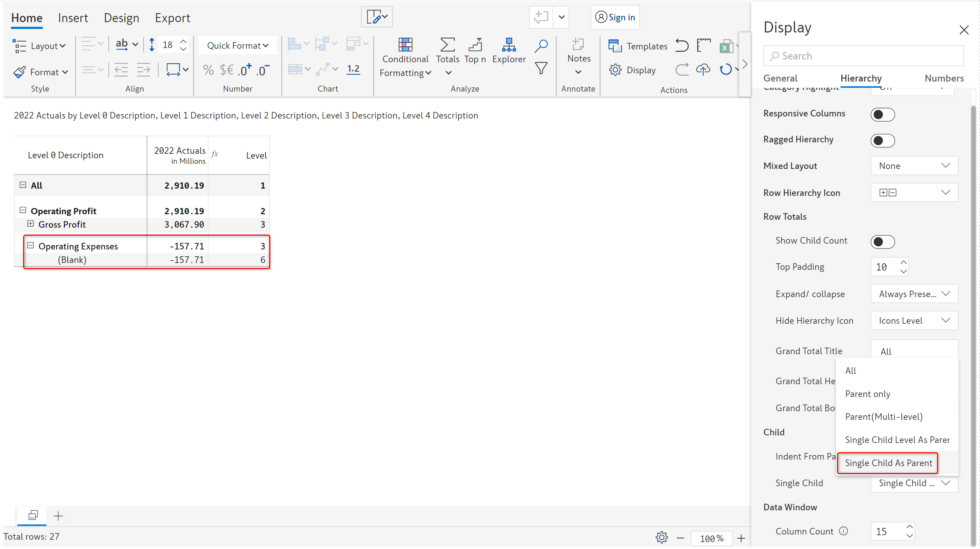Screen dimensions: 980x549
Task: Click the percent number format icon
Action: tap(208, 70)
